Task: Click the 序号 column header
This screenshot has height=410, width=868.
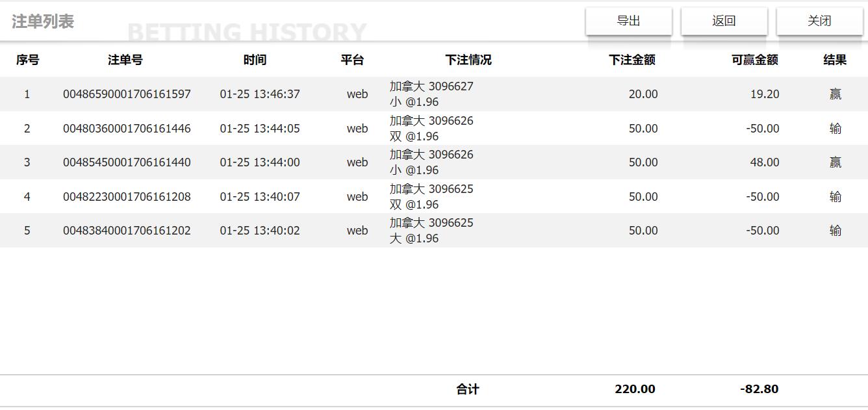Action: pos(27,60)
